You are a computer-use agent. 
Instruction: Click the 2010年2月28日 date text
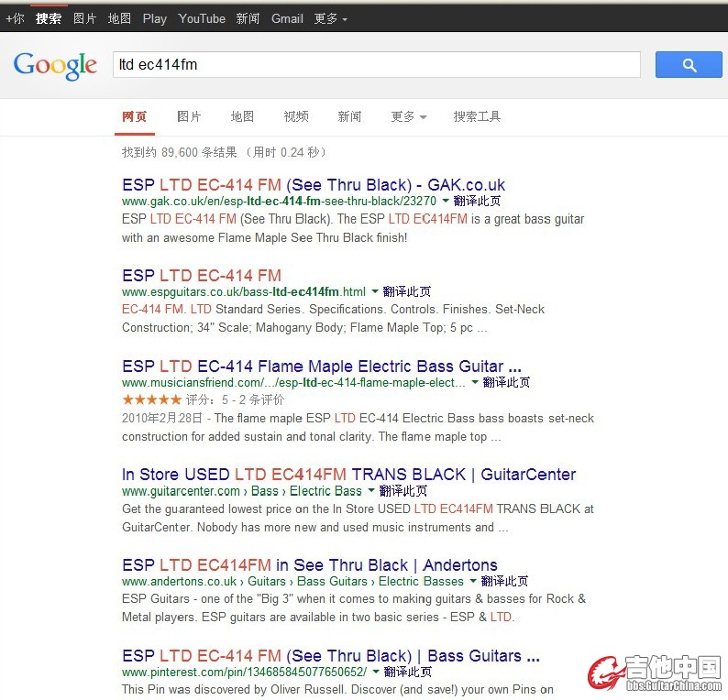point(162,418)
